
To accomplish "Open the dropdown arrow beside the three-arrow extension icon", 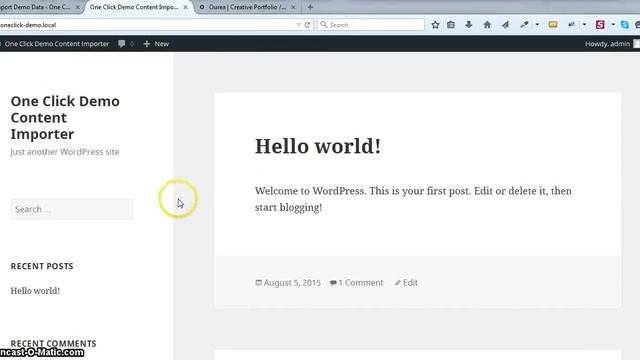I will pos(584,25).
